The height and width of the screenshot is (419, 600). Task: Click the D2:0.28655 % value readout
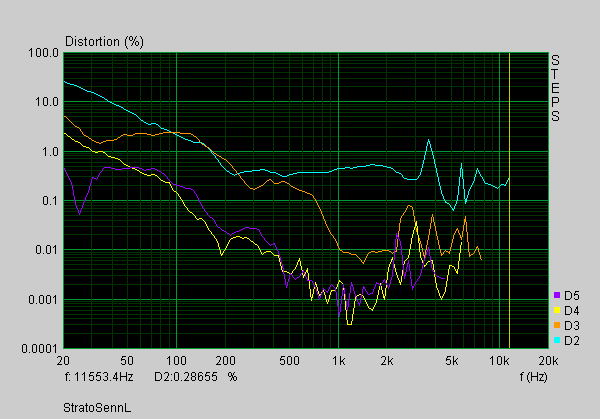(196, 377)
